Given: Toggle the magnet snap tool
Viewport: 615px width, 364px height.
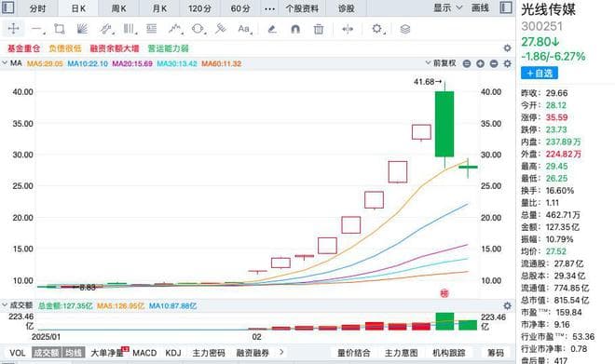Looking at the screenshot, I should pos(295,29).
